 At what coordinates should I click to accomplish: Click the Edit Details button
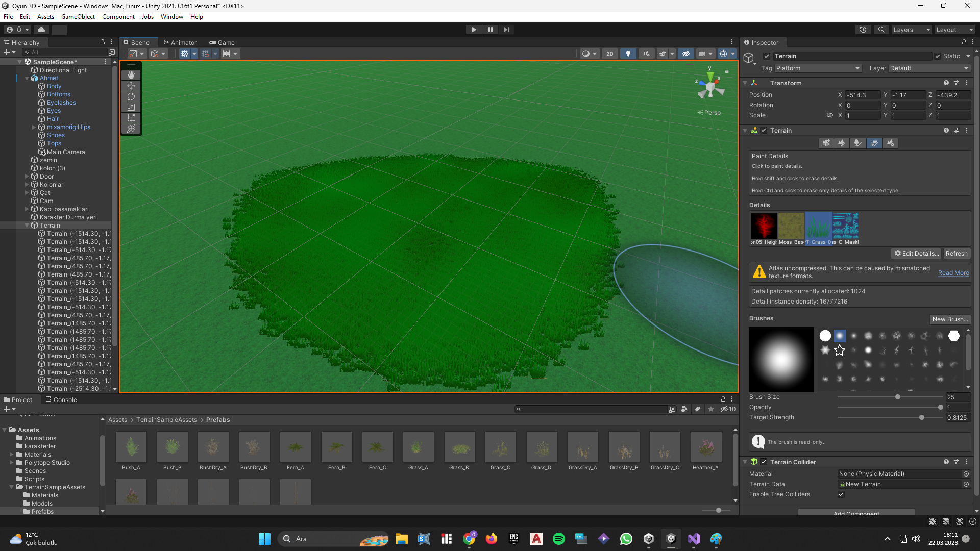point(916,254)
